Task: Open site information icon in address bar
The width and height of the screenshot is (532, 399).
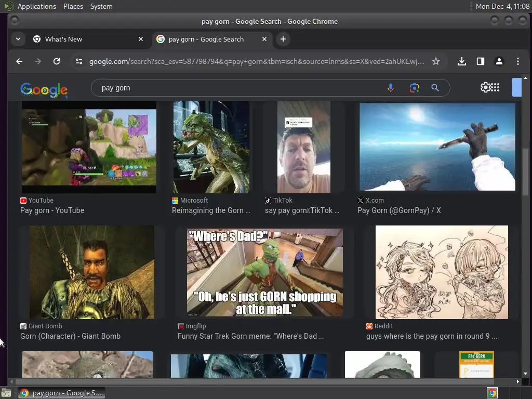Action: coord(79,61)
